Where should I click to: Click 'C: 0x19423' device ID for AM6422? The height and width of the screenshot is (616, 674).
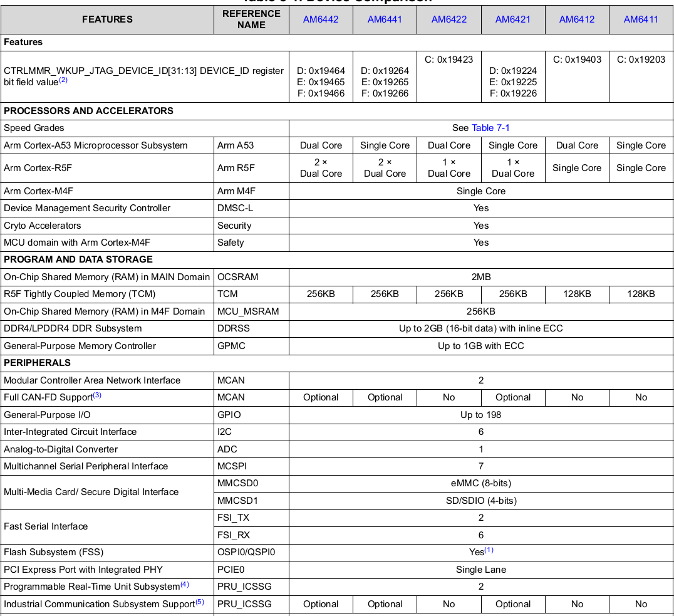click(448, 60)
